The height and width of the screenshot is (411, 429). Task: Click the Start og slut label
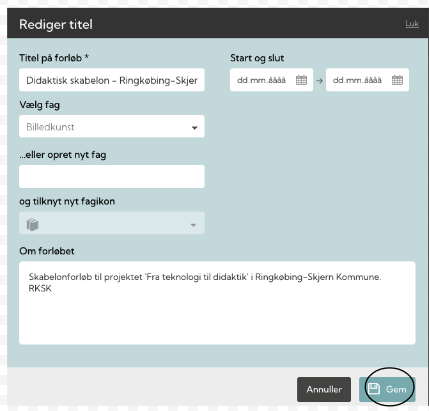pos(257,58)
